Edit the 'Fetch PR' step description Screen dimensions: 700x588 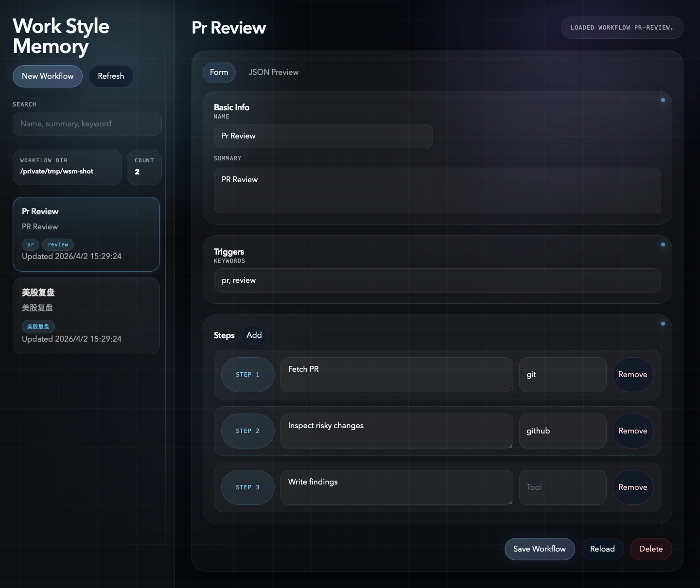click(397, 375)
